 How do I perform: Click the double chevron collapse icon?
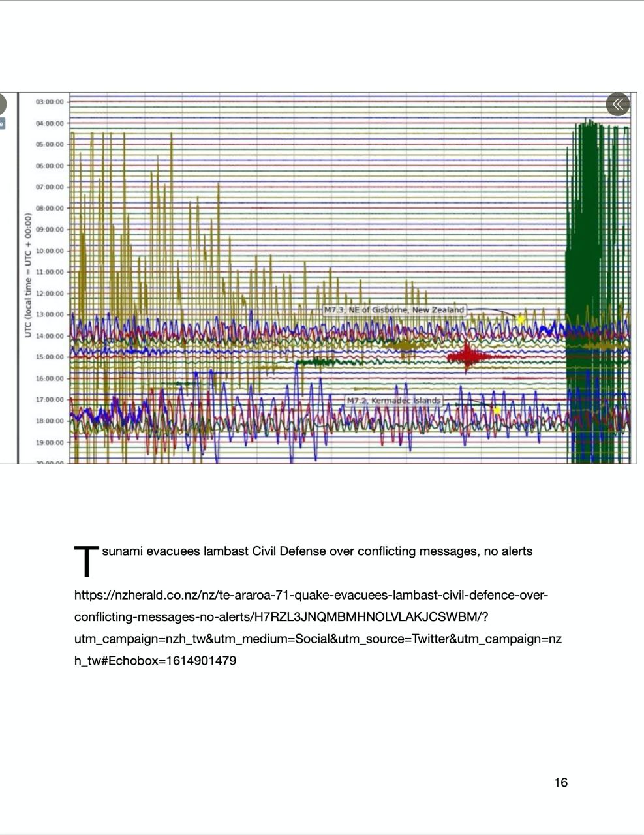(x=617, y=104)
